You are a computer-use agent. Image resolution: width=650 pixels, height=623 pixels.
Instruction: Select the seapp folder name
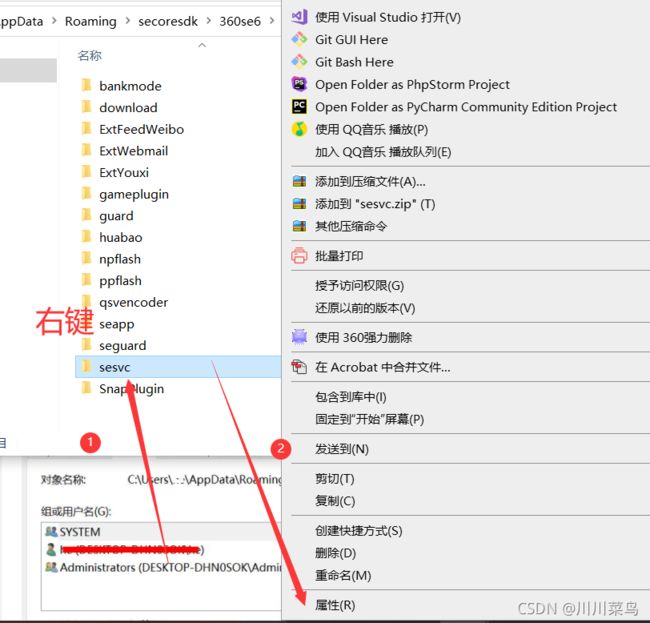(116, 324)
